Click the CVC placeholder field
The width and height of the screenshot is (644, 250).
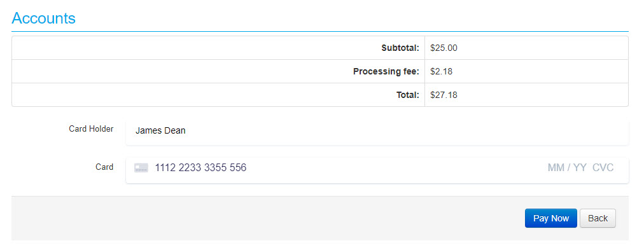[603, 167]
